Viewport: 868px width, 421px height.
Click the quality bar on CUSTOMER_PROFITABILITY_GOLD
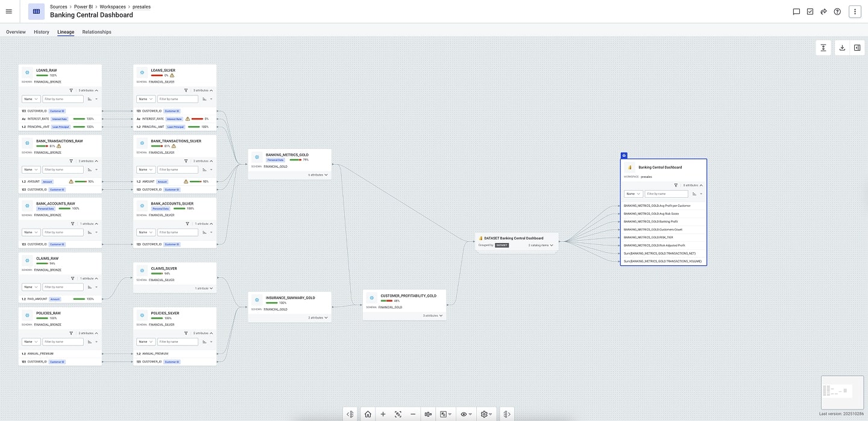(x=386, y=300)
